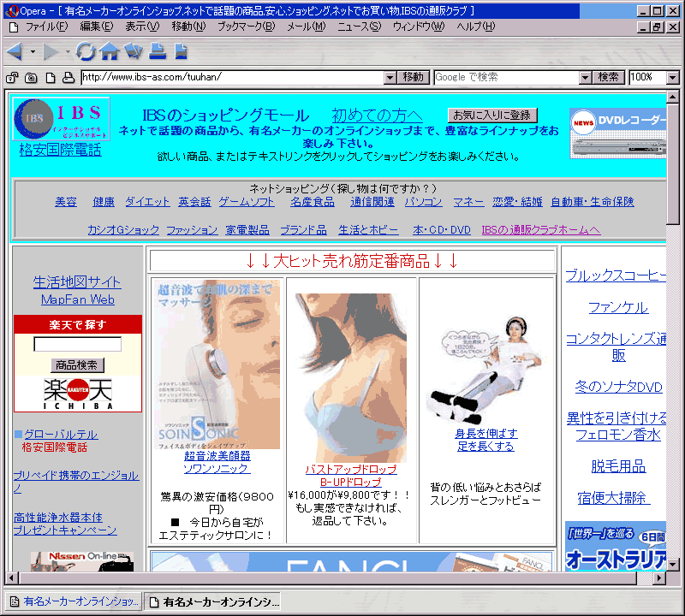Click the 楽天 ICHIBA logo
The height and width of the screenshot is (616, 685).
[x=78, y=394]
